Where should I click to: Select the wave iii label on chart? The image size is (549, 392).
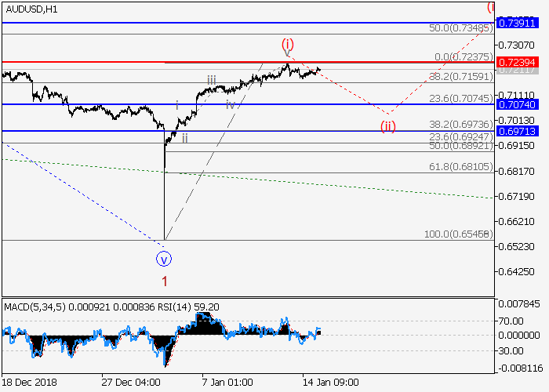(212, 80)
